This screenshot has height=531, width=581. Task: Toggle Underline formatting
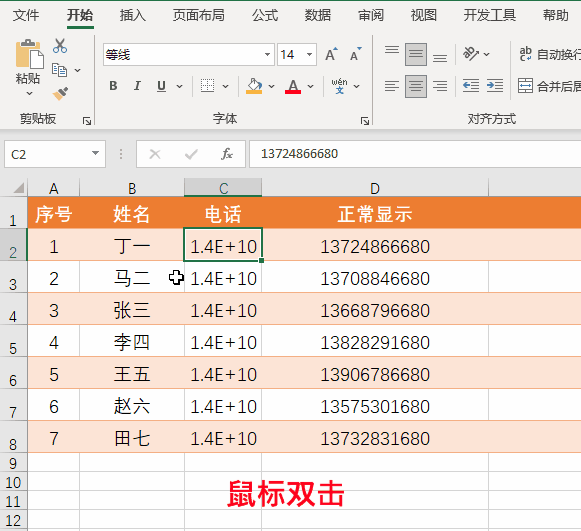[161, 86]
